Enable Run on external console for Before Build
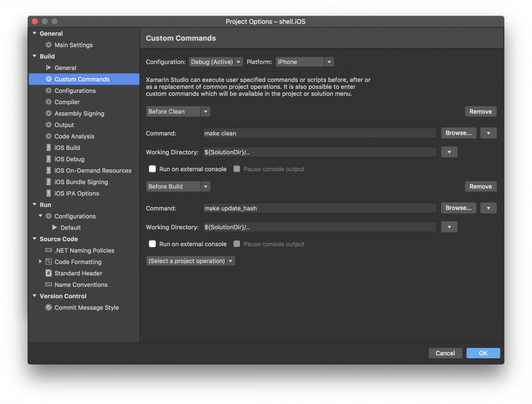Screen dimensions: 532x404 [152, 244]
